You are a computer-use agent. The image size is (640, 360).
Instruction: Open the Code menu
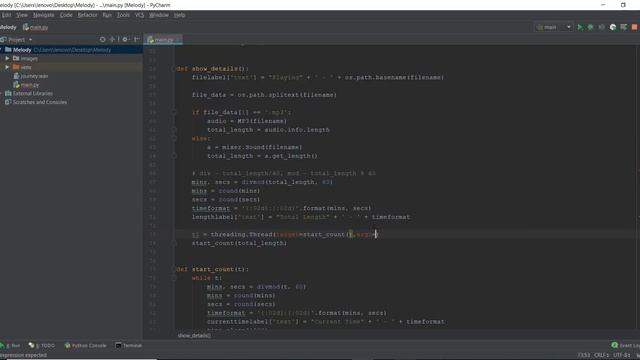[66, 15]
